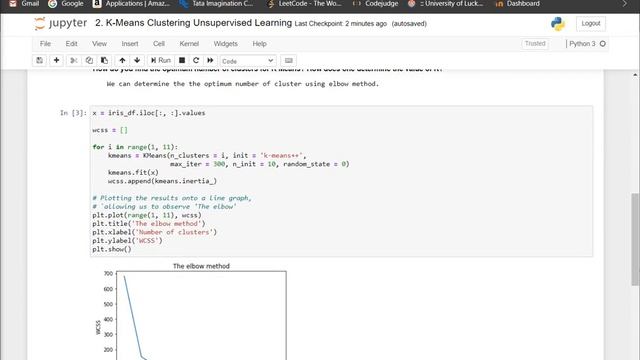Open the LeetCode bookmark
The image size is (640, 360).
click(x=304, y=4)
